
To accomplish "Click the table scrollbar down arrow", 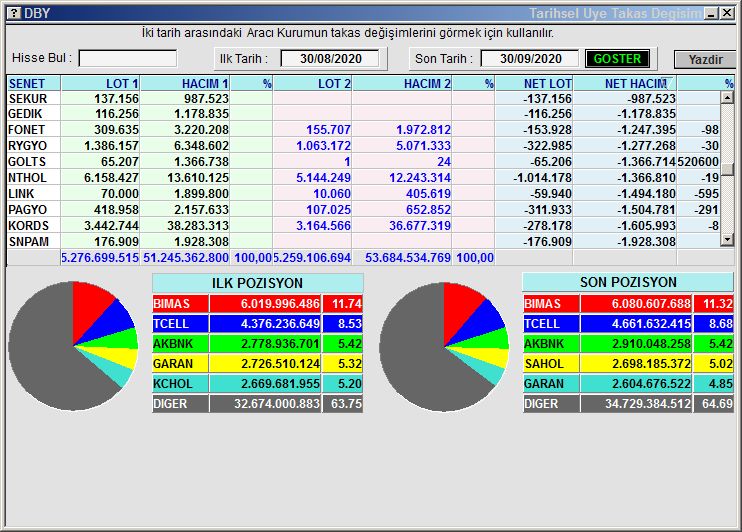I will coord(727,240).
